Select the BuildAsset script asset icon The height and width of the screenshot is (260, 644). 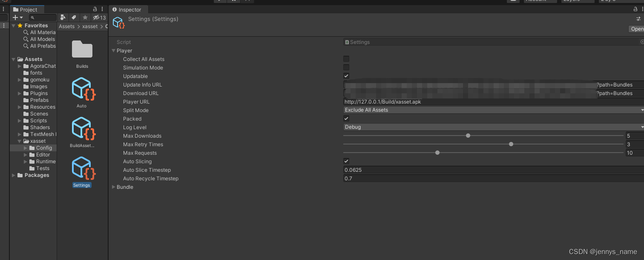click(82, 130)
